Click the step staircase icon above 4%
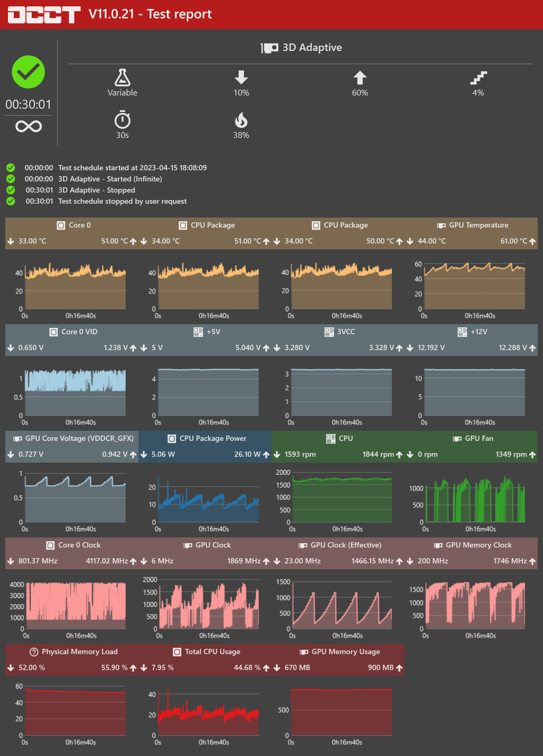543x756 pixels. click(x=478, y=78)
